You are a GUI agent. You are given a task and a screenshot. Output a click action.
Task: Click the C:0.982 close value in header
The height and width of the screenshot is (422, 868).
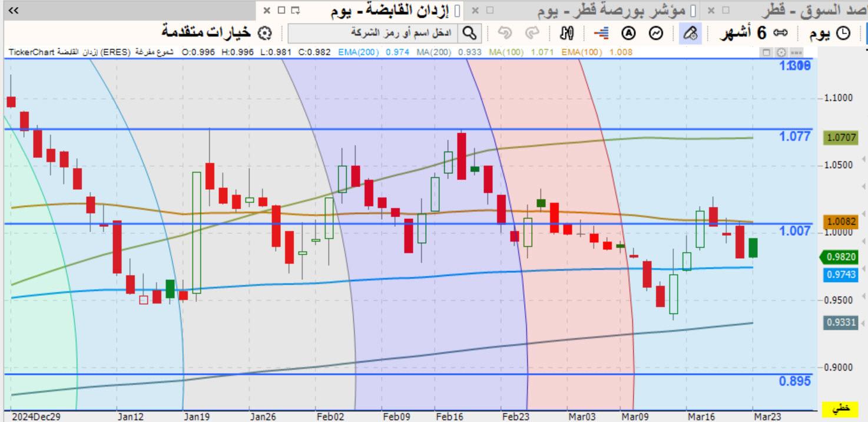click(x=314, y=52)
